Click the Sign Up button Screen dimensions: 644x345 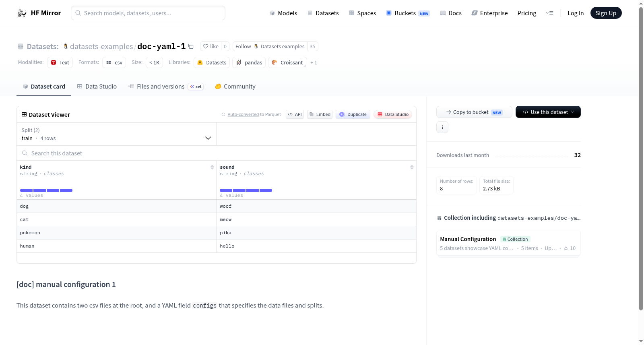click(606, 13)
